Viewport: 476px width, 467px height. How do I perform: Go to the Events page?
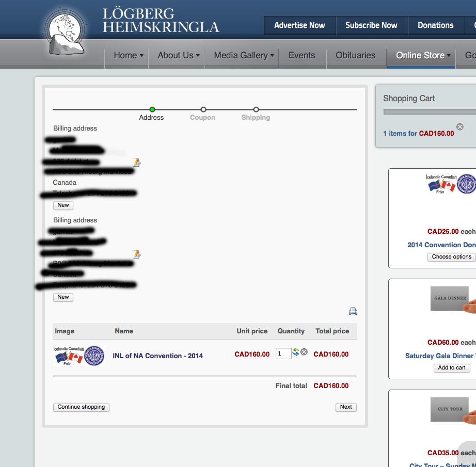pos(302,56)
